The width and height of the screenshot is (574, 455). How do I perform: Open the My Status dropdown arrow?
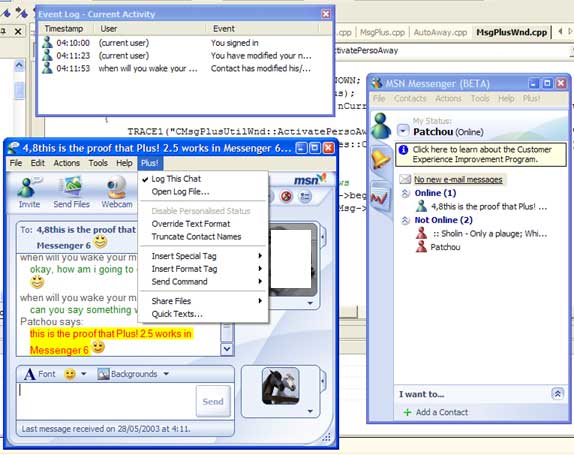403,130
